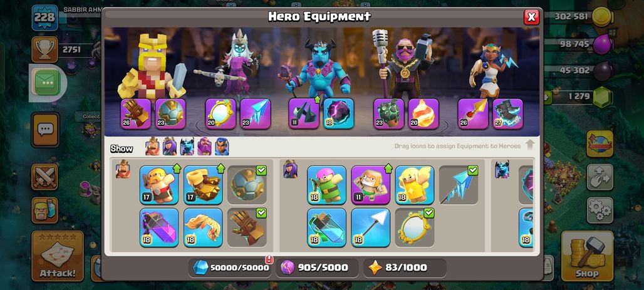Choose the level 18 Healer Puppet equipment

click(x=415, y=185)
